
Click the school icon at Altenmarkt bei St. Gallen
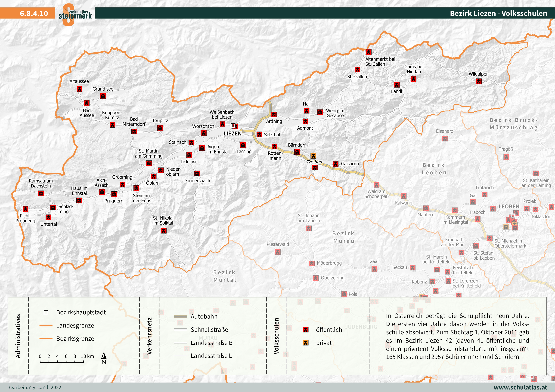(368, 52)
